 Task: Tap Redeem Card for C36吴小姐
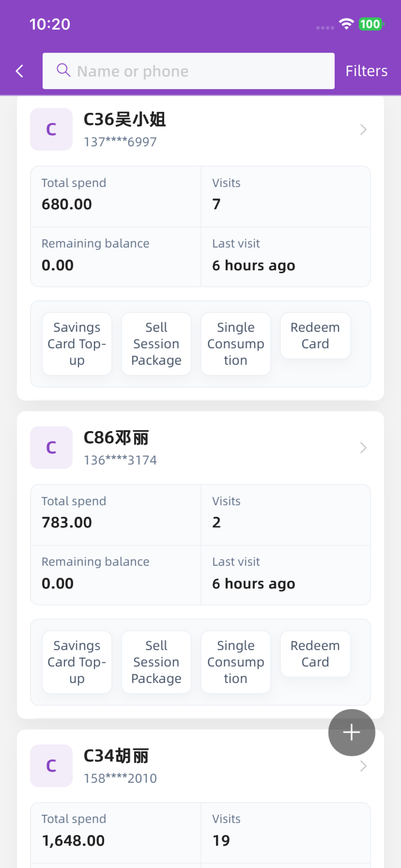315,336
